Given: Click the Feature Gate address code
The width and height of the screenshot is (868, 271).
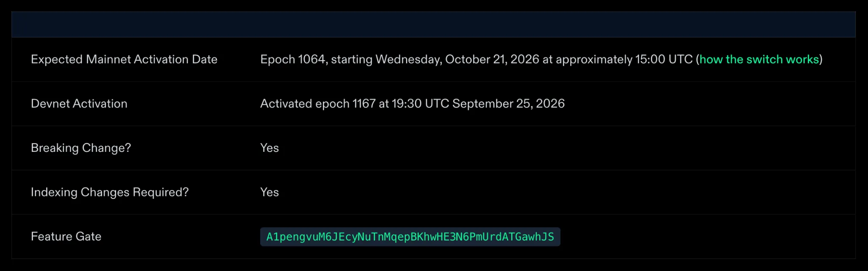Looking at the screenshot, I should pos(410,237).
